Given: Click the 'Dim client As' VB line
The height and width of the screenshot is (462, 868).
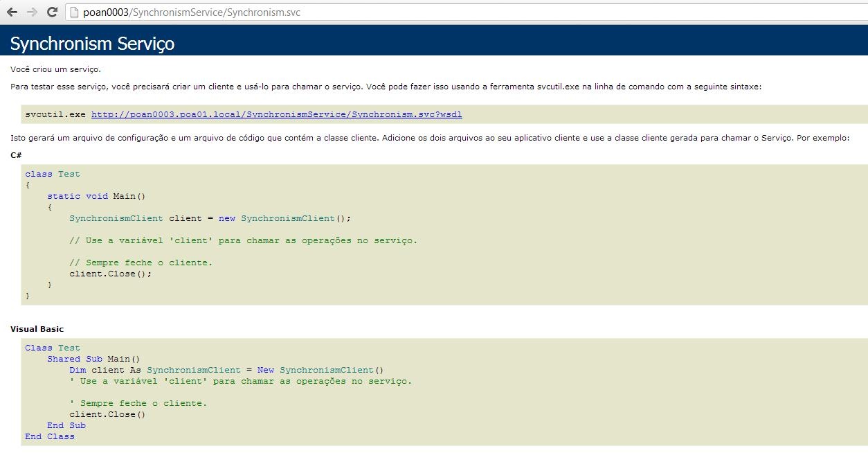Looking at the screenshot, I should (x=105, y=370).
